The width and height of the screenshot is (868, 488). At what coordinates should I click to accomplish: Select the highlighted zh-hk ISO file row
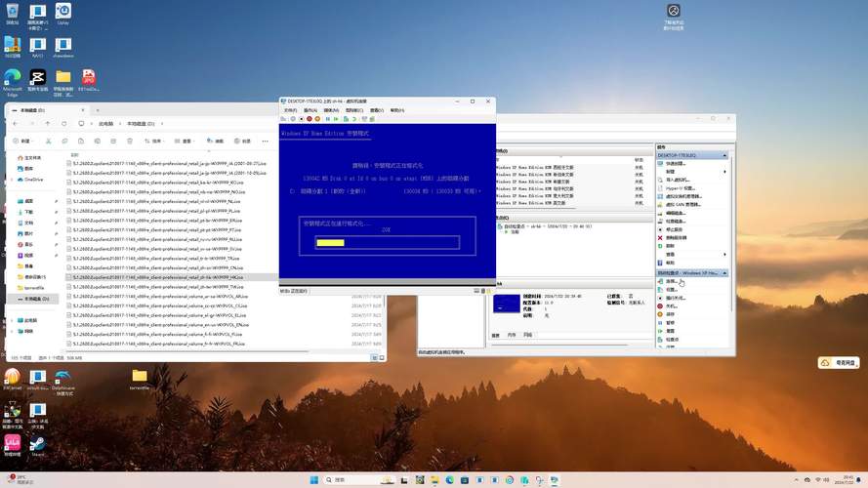point(172,277)
